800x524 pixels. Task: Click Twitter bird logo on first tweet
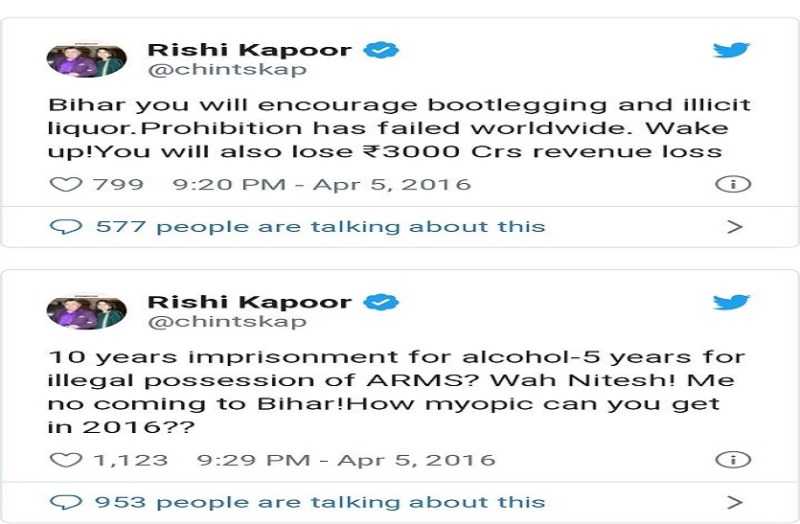[x=731, y=51]
